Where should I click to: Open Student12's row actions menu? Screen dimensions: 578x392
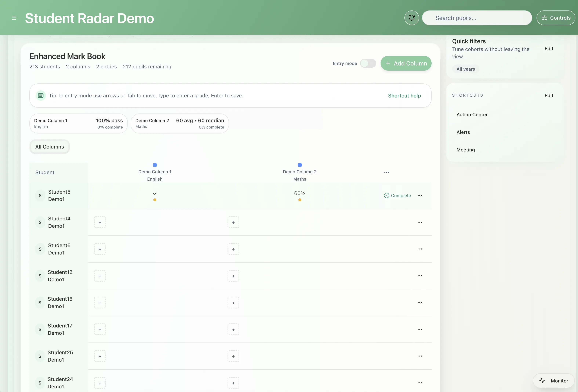(x=420, y=276)
